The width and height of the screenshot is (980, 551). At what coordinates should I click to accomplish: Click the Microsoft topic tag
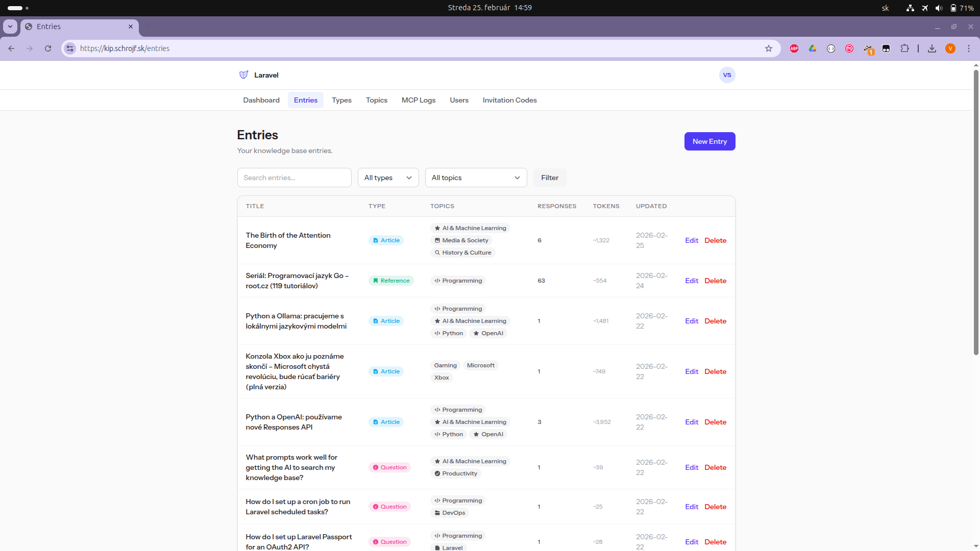pos(481,365)
